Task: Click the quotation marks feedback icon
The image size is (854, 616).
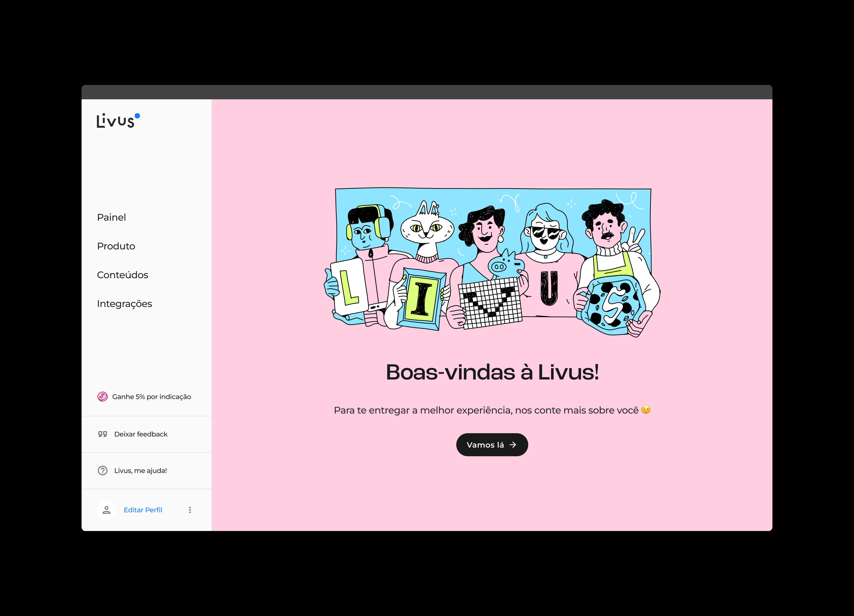Action: [102, 434]
